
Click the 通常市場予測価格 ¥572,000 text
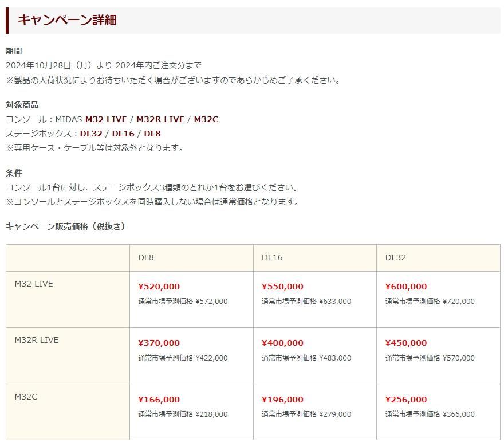click(x=183, y=302)
